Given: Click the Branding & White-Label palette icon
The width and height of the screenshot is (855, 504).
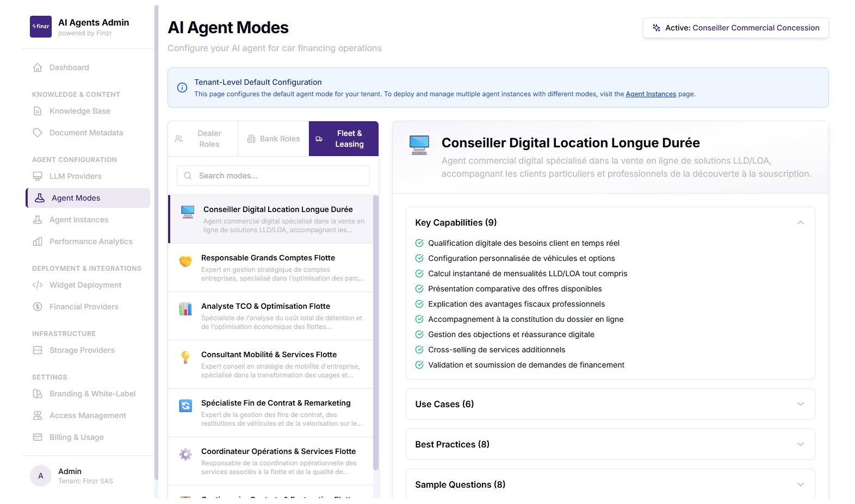Looking at the screenshot, I should (38, 394).
